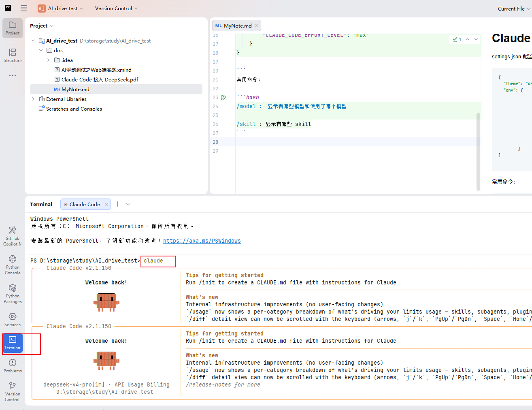Go to next highlighted problem arrow
532x410 pixels.
click(x=476, y=39)
